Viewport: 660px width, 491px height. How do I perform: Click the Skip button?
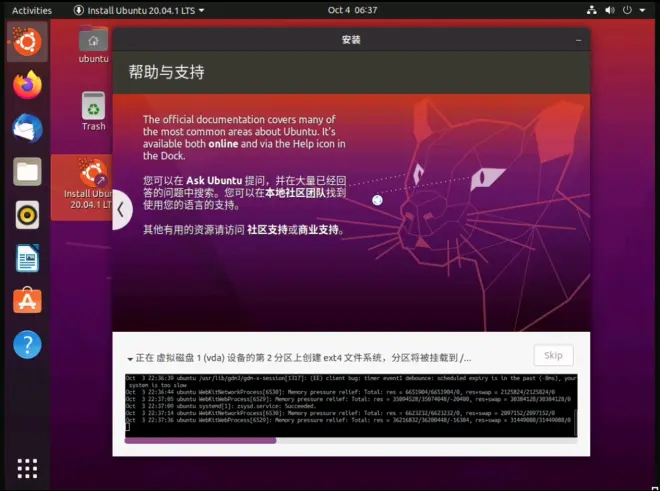553,355
